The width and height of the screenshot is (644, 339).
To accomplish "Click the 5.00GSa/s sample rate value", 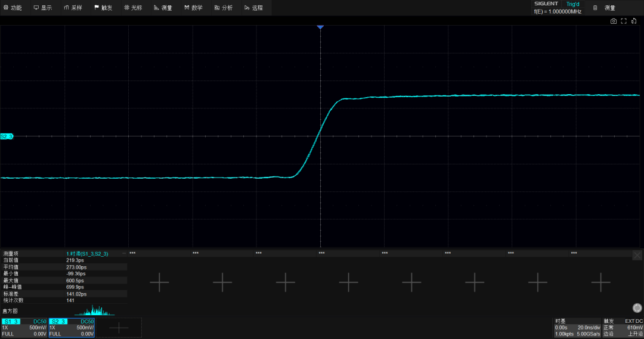I will coord(589,334).
